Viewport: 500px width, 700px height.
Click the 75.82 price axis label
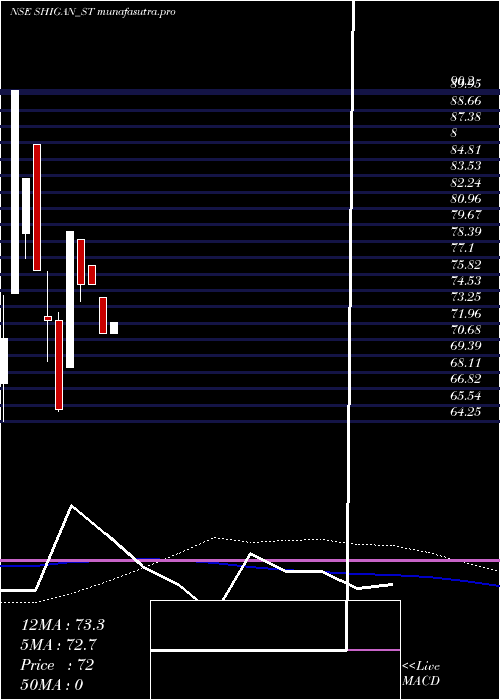466,265
